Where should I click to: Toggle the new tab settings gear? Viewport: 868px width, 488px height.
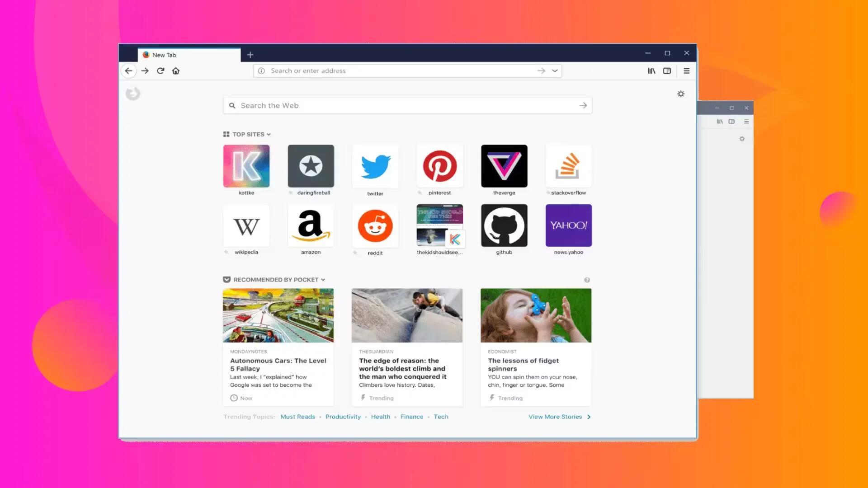click(x=681, y=94)
